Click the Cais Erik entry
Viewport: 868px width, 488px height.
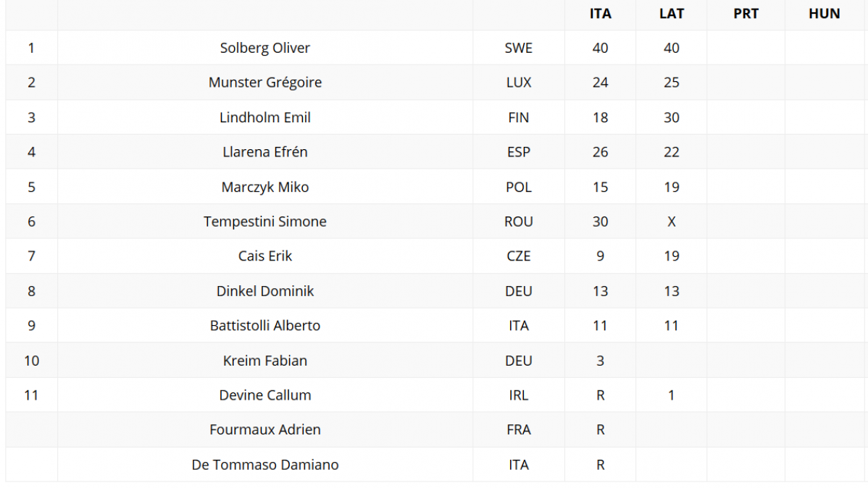[264, 256]
